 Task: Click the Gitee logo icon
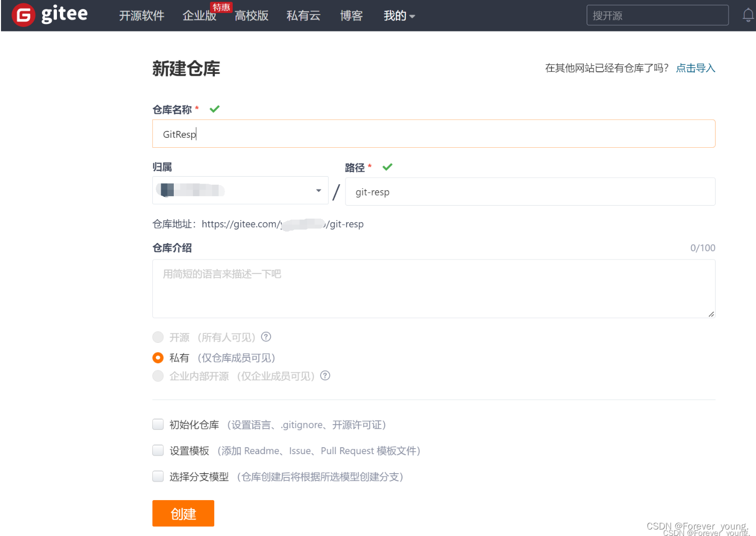(x=23, y=14)
